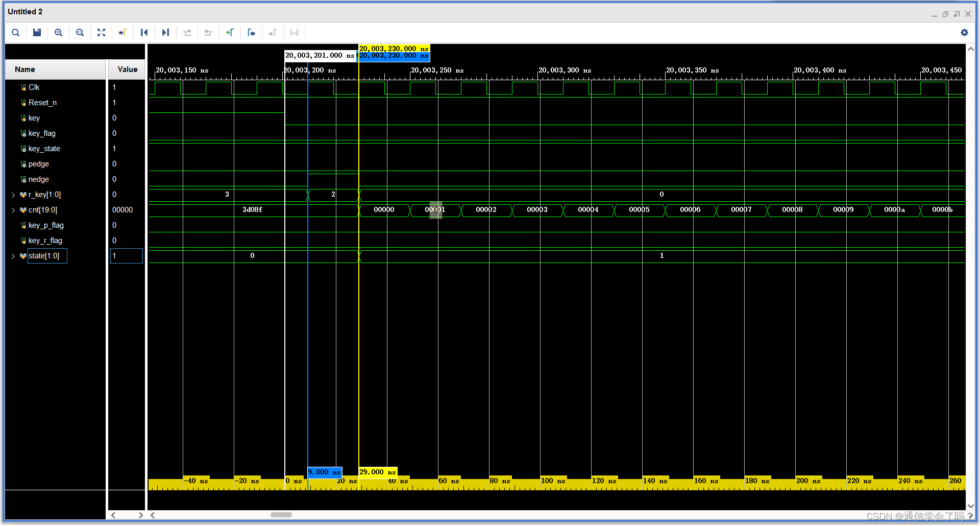The height and width of the screenshot is (526, 980).
Task: Click the horizontal waveform scrollbar thumb
Action: tap(281, 515)
